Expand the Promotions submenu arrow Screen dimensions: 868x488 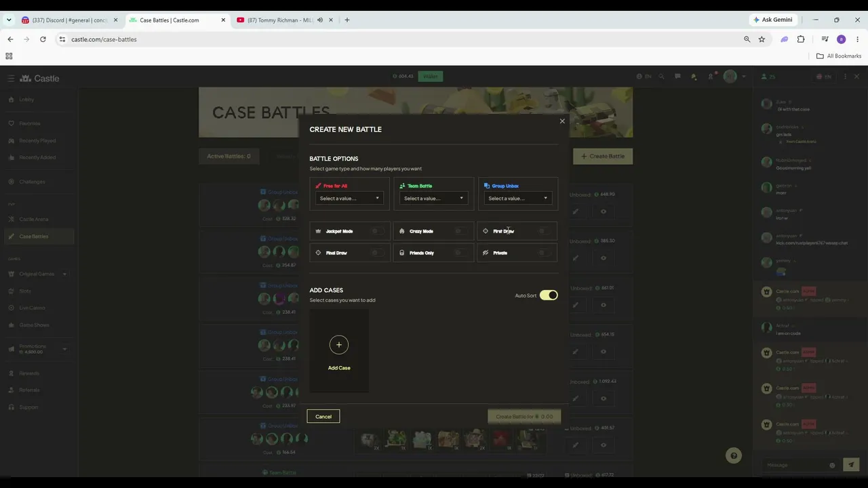[64, 349]
